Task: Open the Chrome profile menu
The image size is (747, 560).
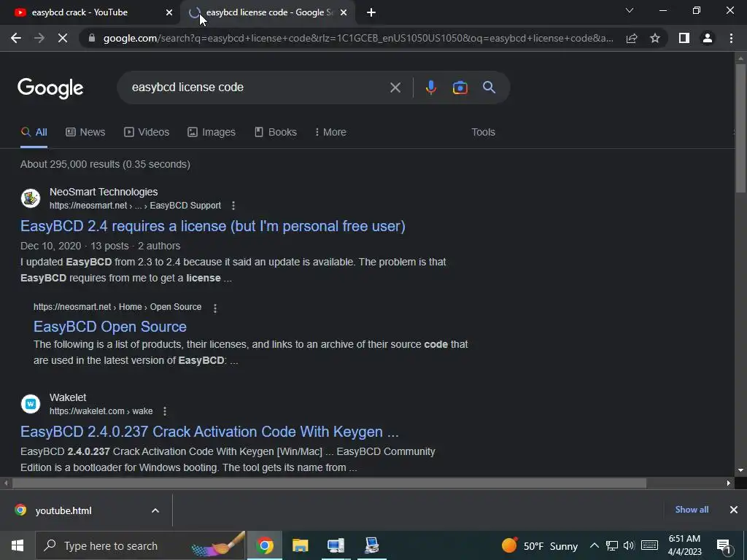Action: [708, 38]
